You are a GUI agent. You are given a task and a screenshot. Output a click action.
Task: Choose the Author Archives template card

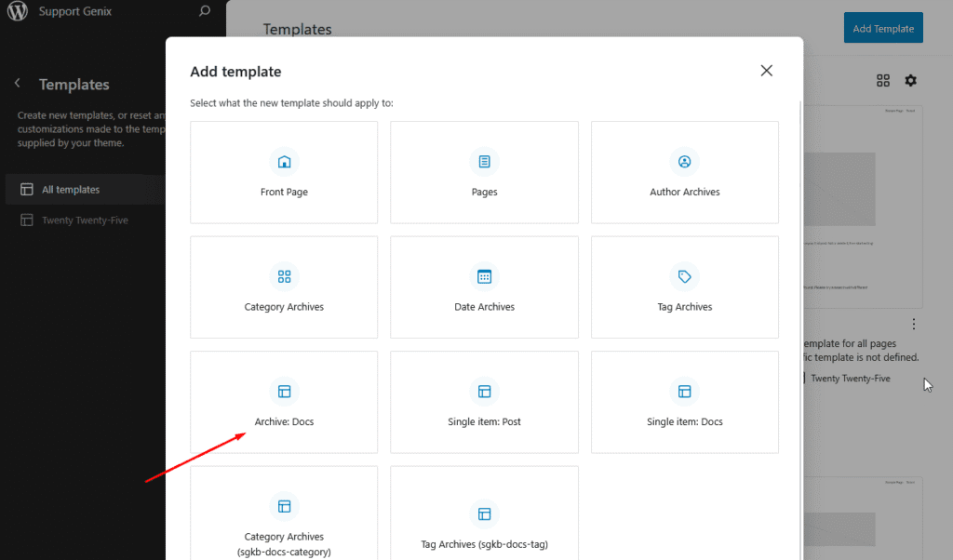(684, 172)
